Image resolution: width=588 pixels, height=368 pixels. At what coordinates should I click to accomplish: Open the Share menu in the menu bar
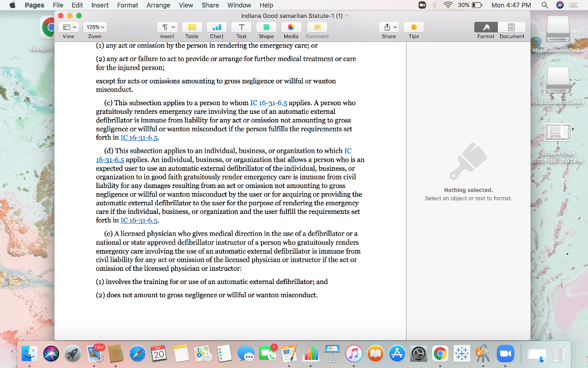click(210, 5)
